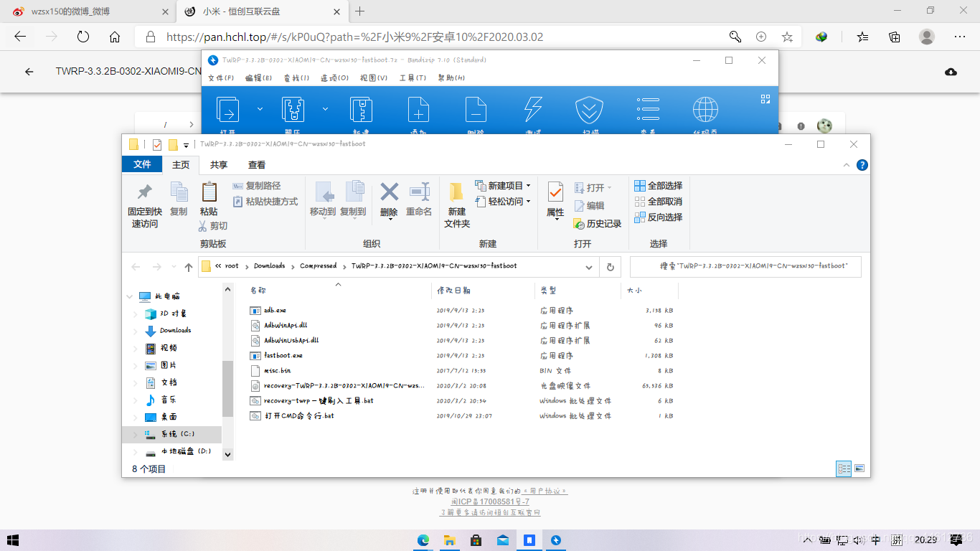Click Compressed in the breadcrumb path

(x=318, y=266)
